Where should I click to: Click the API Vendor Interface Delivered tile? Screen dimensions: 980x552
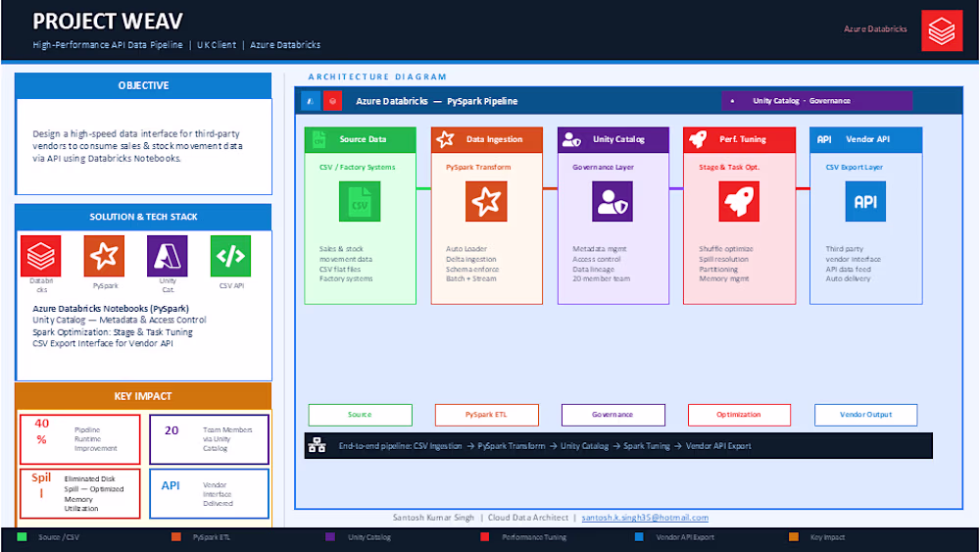(210, 493)
